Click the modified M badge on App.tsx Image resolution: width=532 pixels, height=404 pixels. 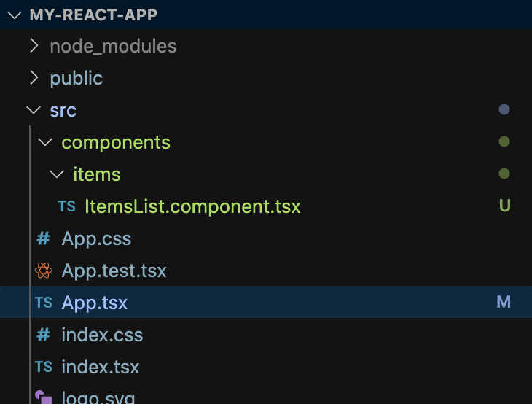coord(504,302)
